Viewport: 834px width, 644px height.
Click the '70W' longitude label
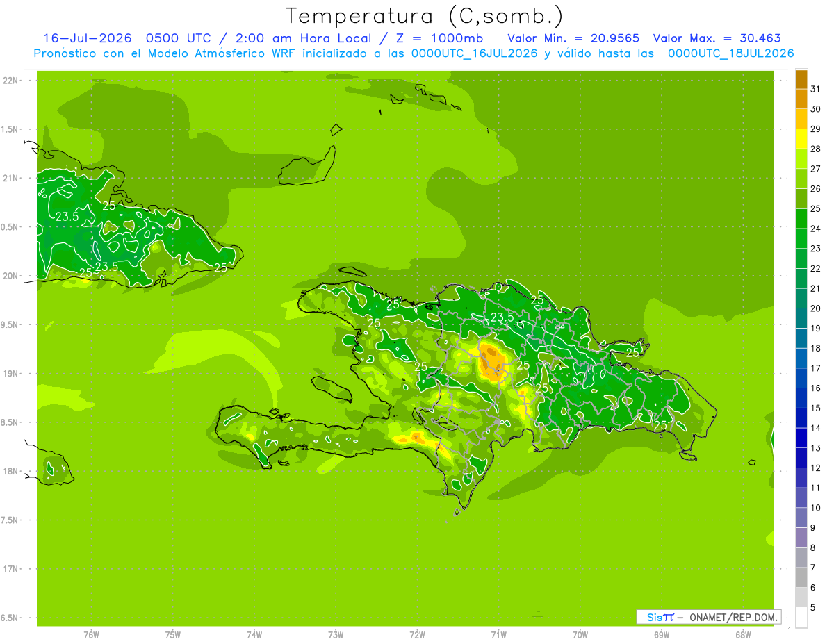click(x=580, y=635)
